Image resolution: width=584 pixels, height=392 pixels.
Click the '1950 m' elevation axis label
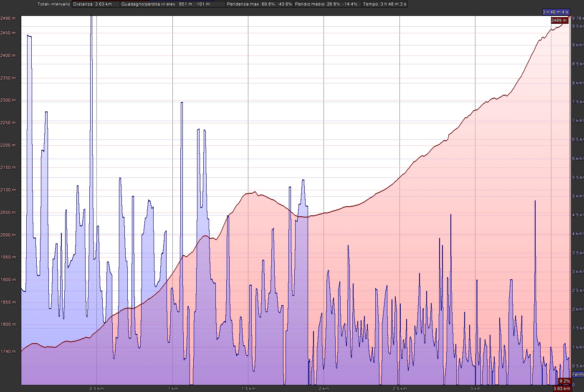point(8,257)
